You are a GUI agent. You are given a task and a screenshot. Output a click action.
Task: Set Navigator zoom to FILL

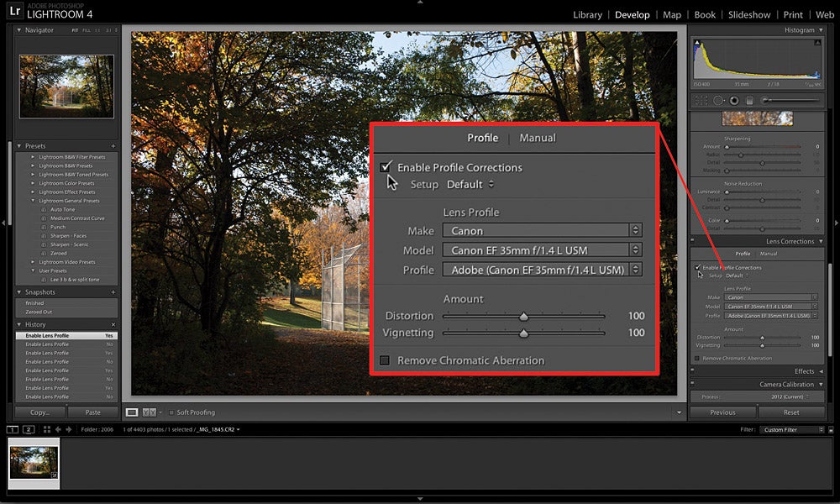point(87,30)
